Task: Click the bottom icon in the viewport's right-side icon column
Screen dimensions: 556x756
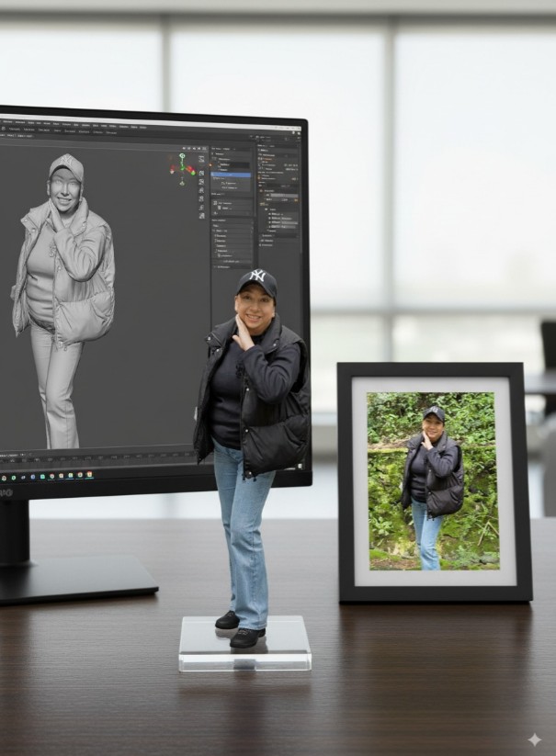Action: pos(201,214)
